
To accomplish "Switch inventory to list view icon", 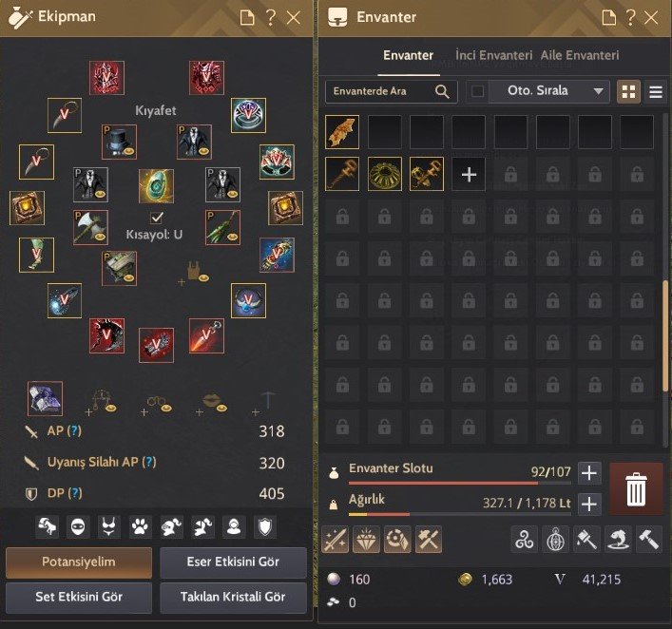I will coord(656,92).
